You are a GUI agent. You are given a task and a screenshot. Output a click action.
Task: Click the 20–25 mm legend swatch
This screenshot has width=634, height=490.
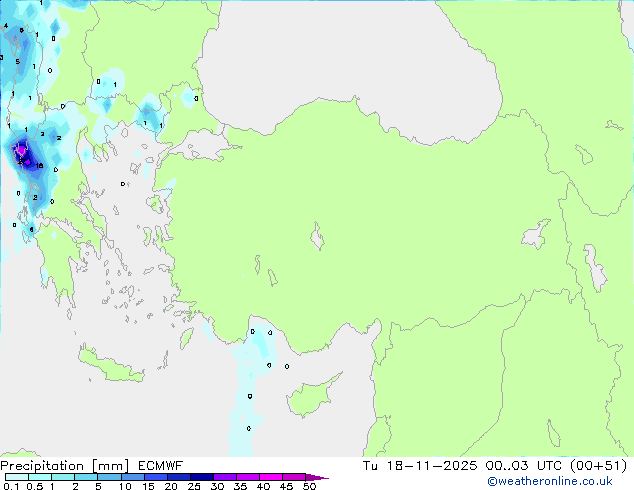(x=178, y=477)
